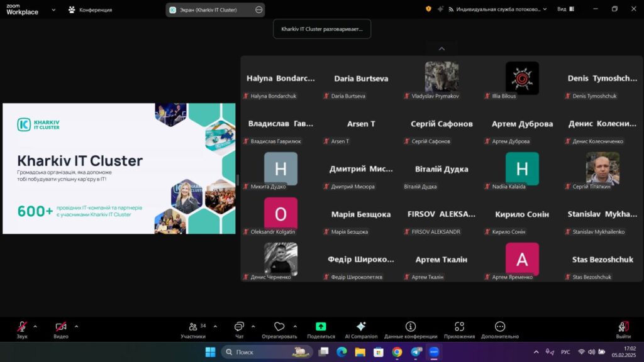Viewport: 644px width, 362px height.
Task: Turn on camera with the Видео button
Action: click(61, 330)
